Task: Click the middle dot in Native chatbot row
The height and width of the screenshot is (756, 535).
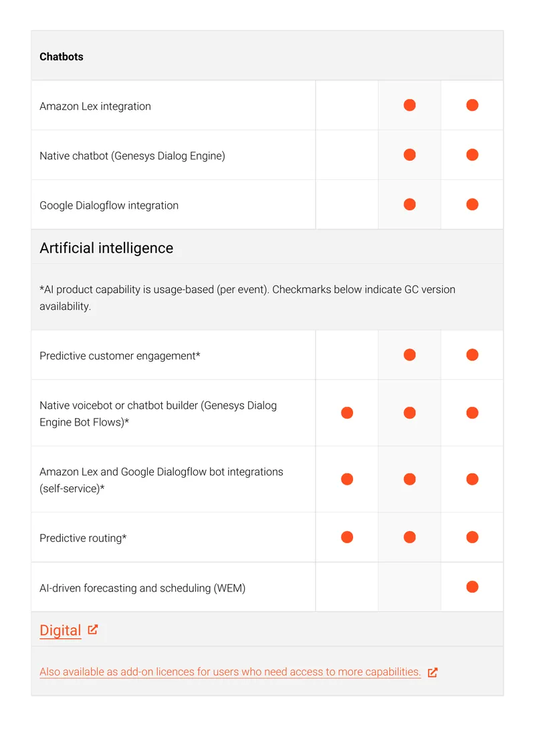Action: [410, 155]
